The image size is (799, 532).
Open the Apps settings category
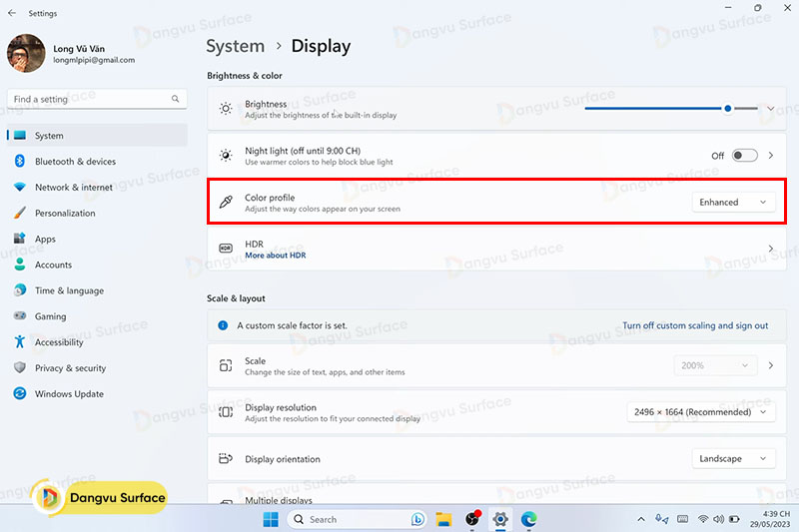(x=45, y=240)
